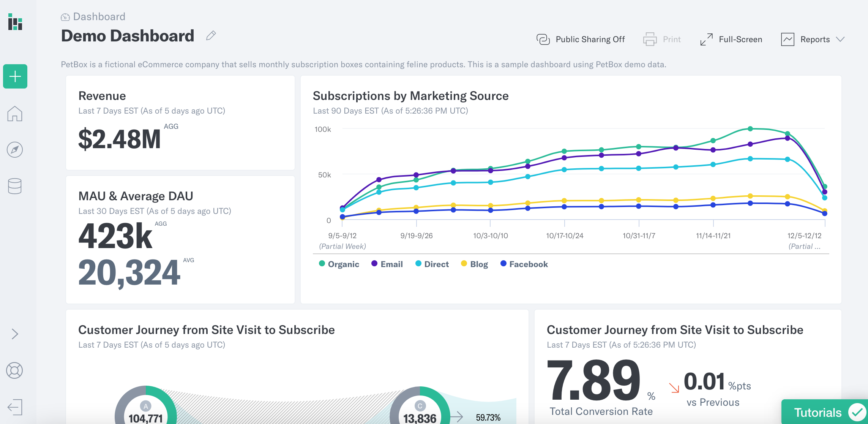Click the PetBox dashboard description text
Viewport: 868px width, 424px height.
(364, 65)
